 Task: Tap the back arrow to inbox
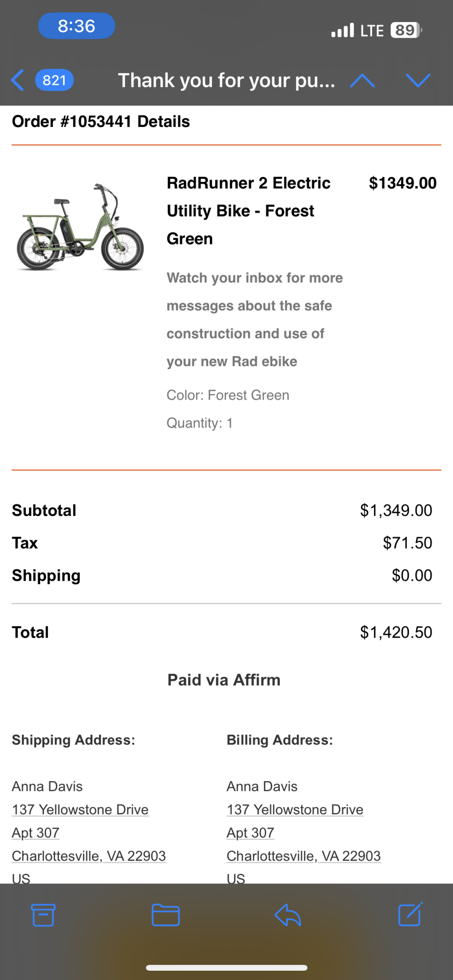18,80
